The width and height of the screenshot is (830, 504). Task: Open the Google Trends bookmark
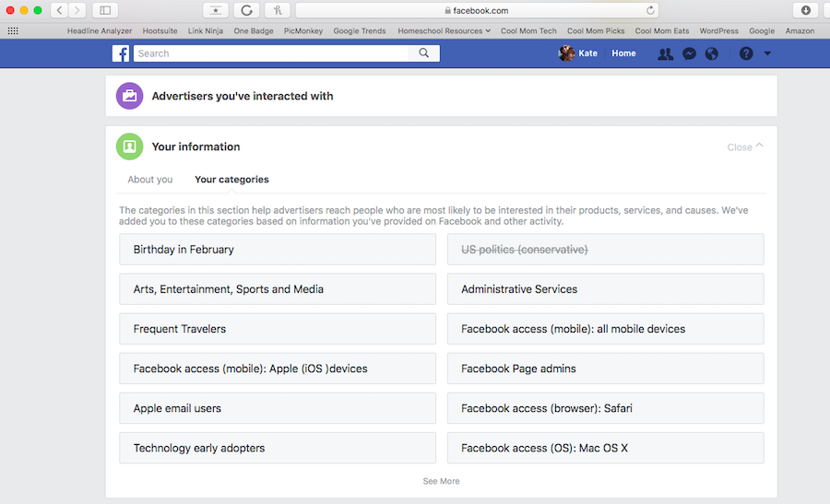pyautogui.click(x=360, y=30)
